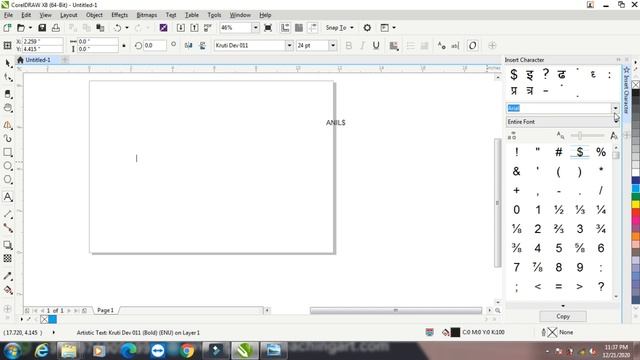Pick the yellow swatch in color palette

(636, 204)
